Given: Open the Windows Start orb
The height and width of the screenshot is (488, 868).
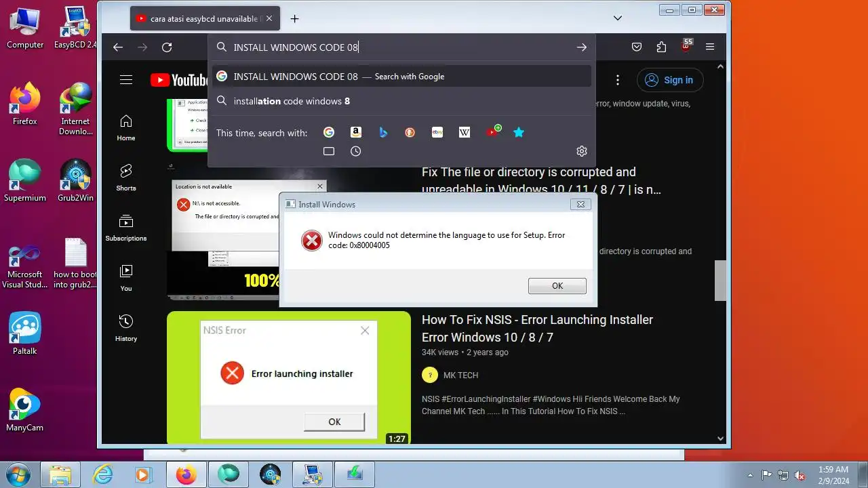Looking at the screenshot, I should click(18, 474).
